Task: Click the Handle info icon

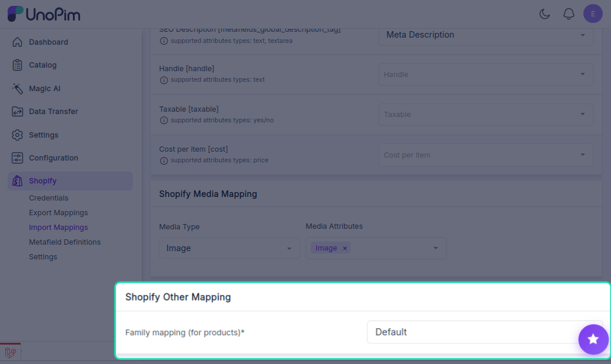Action: [163, 80]
